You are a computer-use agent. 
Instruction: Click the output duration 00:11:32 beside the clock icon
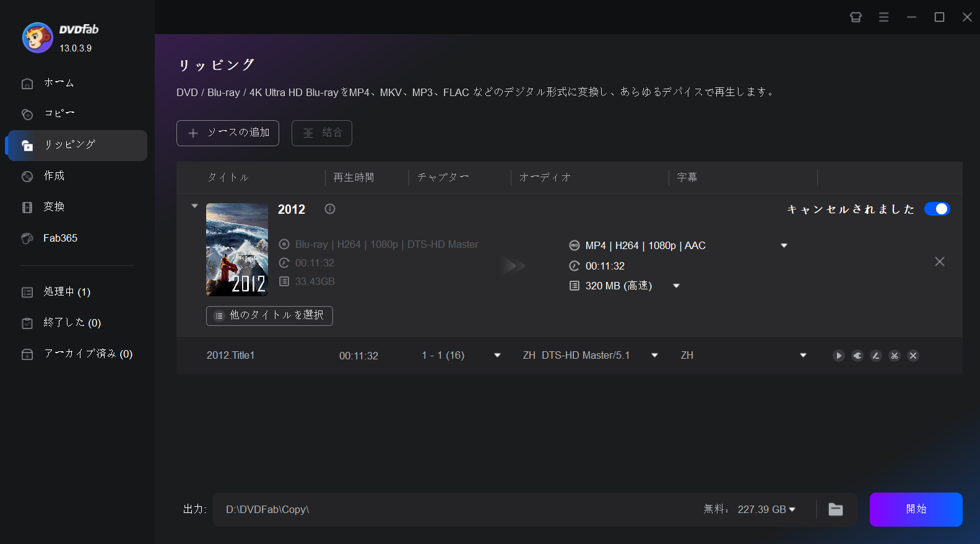point(605,266)
